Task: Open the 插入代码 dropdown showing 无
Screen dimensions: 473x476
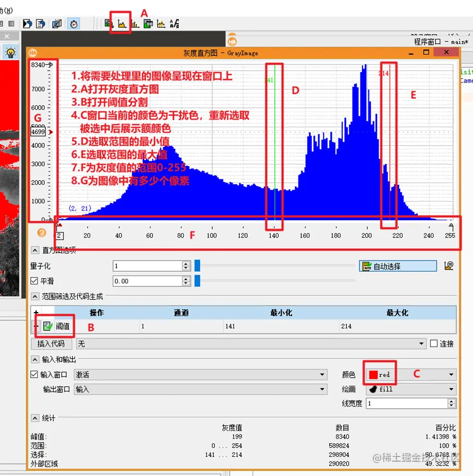Action: 251,344
